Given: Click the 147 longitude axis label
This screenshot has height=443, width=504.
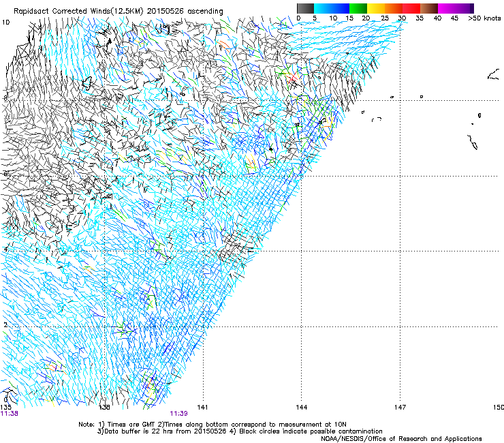Looking at the screenshot, I should [x=400, y=408].
